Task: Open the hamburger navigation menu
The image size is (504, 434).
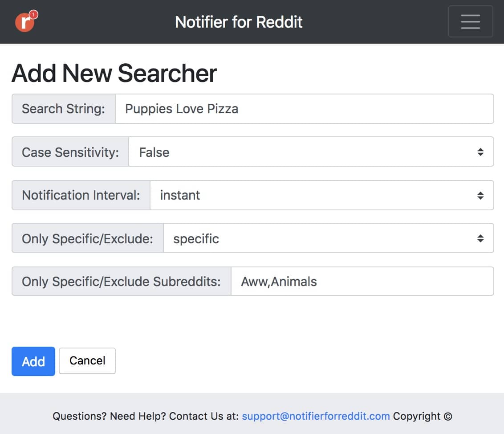Action: click(x=471, y=21)
